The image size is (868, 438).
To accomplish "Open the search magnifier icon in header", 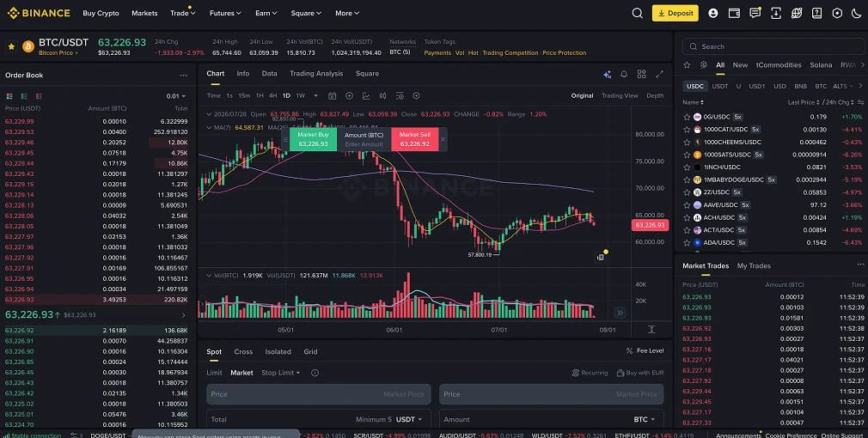I will click(x=637, y=13).
